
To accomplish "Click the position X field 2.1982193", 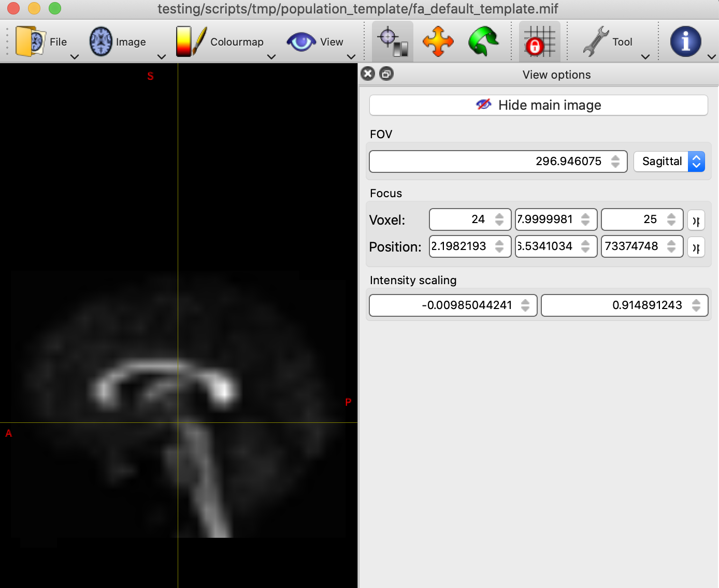I will (x=470, y=246).
